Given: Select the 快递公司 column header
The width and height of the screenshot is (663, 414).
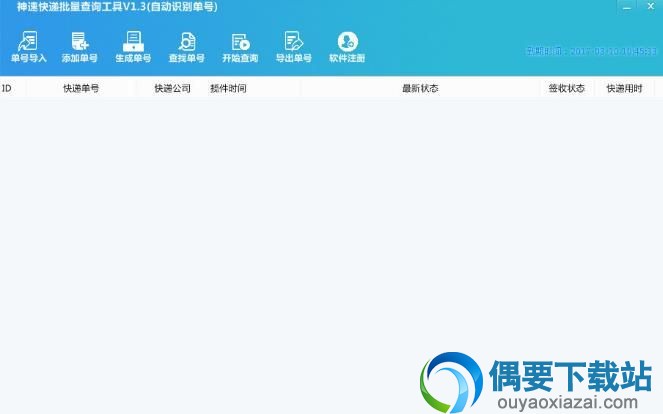Looking at the screenshot, I should point(172,88).
